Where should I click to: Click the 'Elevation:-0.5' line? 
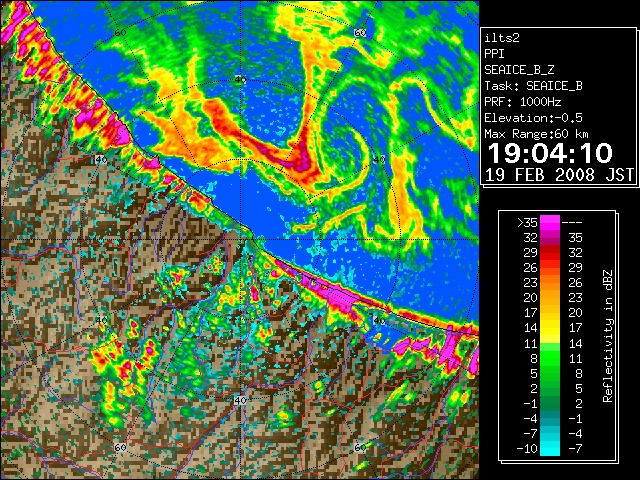pos(533,118)
